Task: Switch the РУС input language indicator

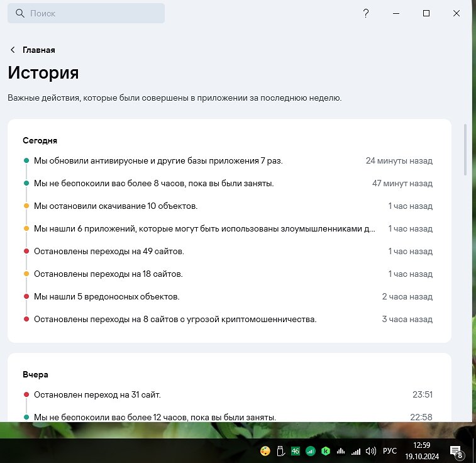Action: click(x=390, y=451)
